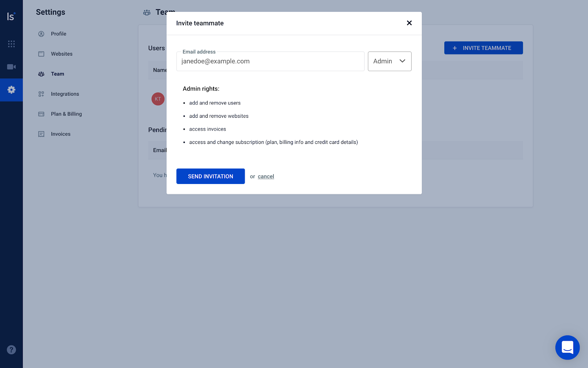This screenshot has height=368, width=588.
Task: Click the Websites icon in settings menu
Action: (41, 54)
